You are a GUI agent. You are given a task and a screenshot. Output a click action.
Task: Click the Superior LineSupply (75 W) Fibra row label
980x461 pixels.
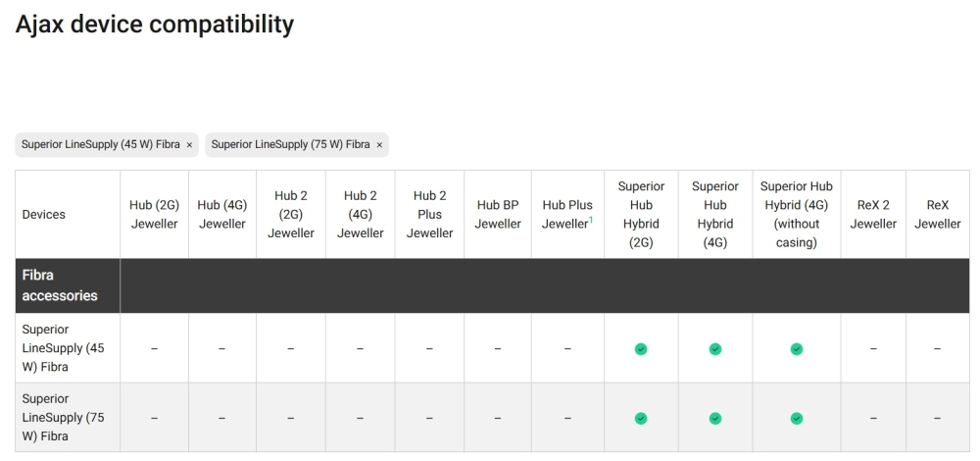(63, 417)
